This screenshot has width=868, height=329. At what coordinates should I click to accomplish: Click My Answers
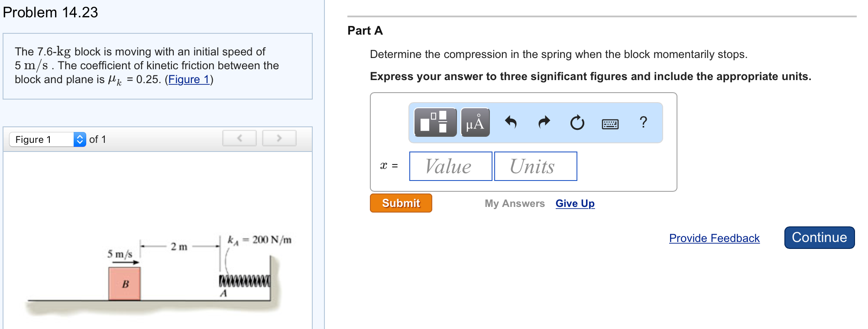pos(514,203)
